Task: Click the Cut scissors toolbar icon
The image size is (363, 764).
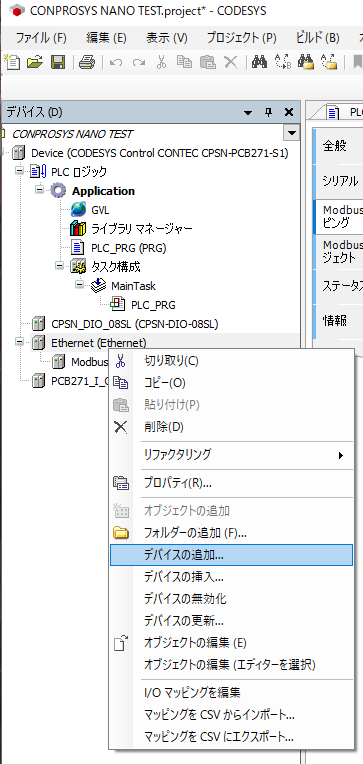Action: 162,62
